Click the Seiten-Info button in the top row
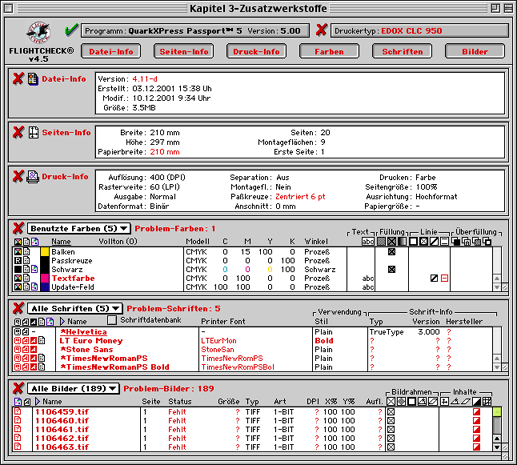This screenshot has width=517, height=465. (x=184, y=51)
